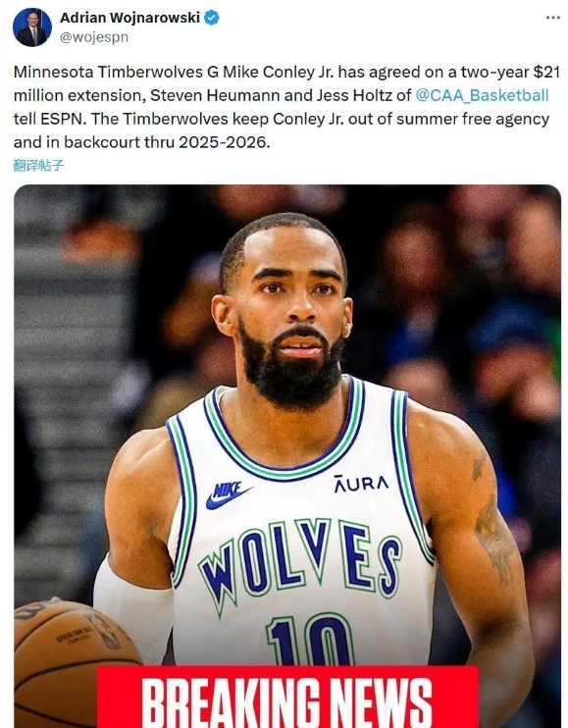Open the @wojespn handle
This screenshot has height=728, width=568.
pos(94,37)
